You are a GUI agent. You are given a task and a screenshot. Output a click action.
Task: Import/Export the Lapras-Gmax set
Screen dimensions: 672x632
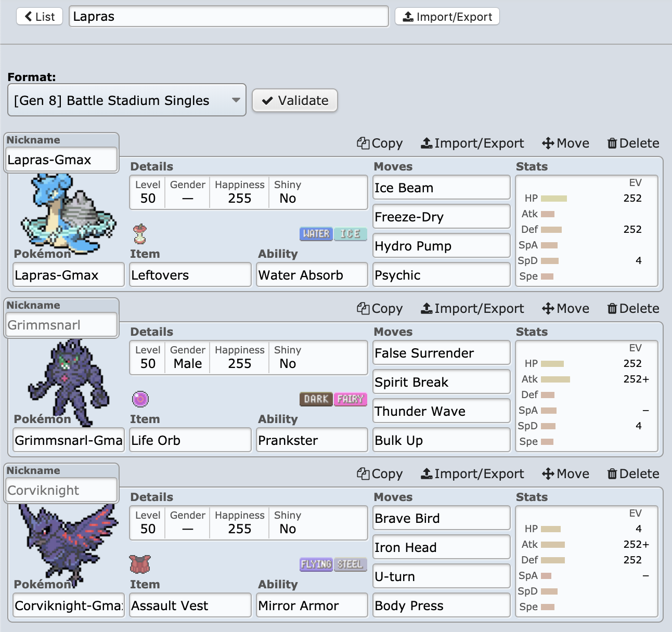pyautogui.click(x=472, y=143)
